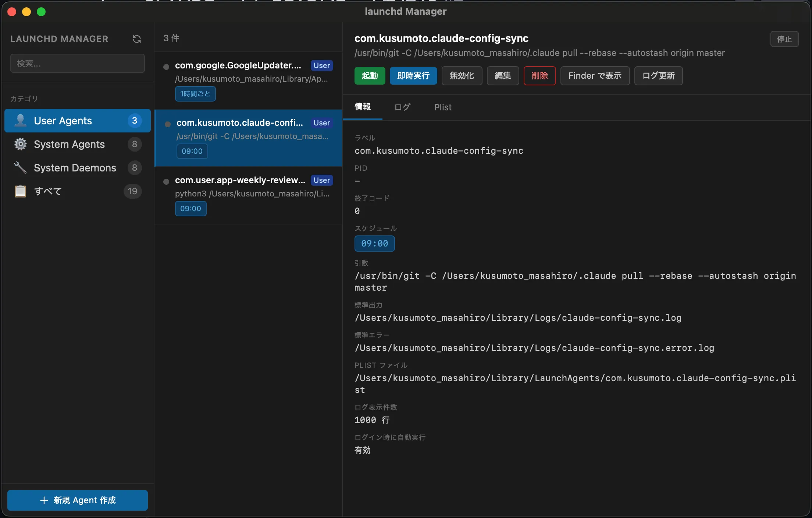Switch to the ログ tab
This screenshot has height=518, width=812.
pyautogui.click(x=402, y=107)
